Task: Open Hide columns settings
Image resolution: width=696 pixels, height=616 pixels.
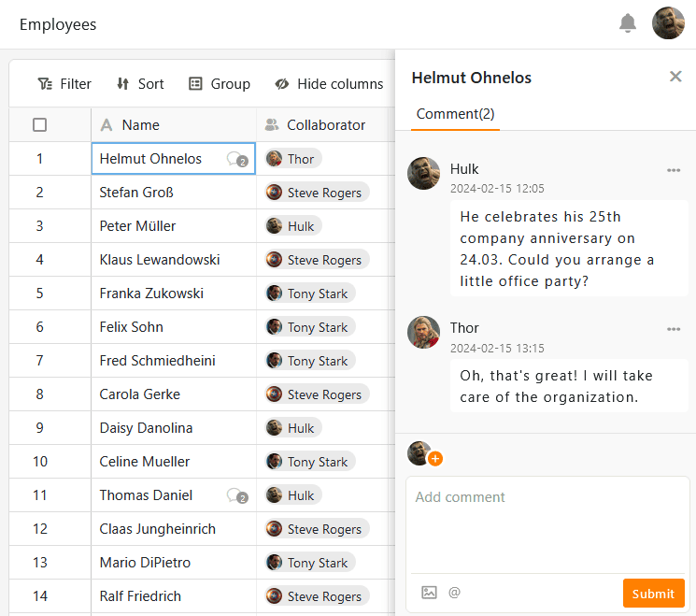Action: click(329, 84)
